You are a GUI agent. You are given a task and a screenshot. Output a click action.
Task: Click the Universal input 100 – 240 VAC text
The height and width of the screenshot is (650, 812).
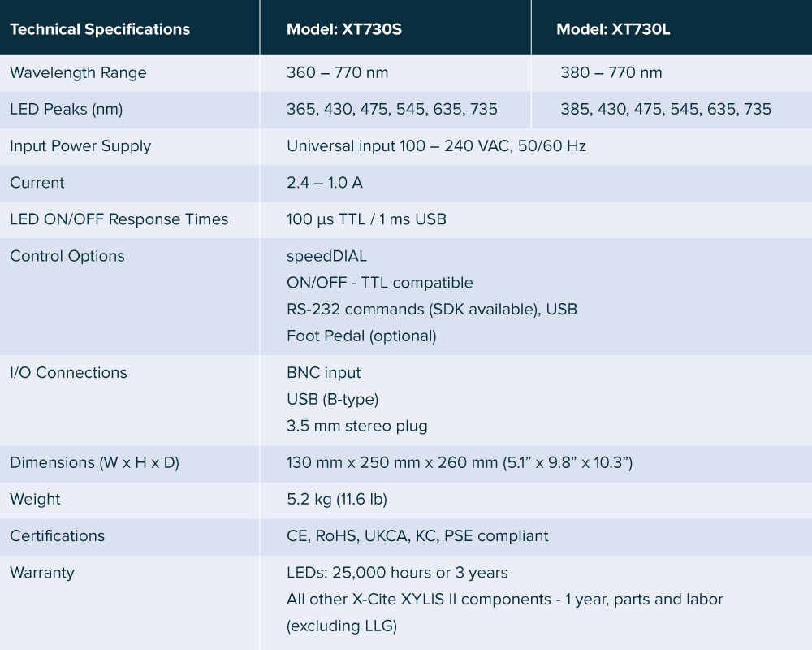point(436,146)
